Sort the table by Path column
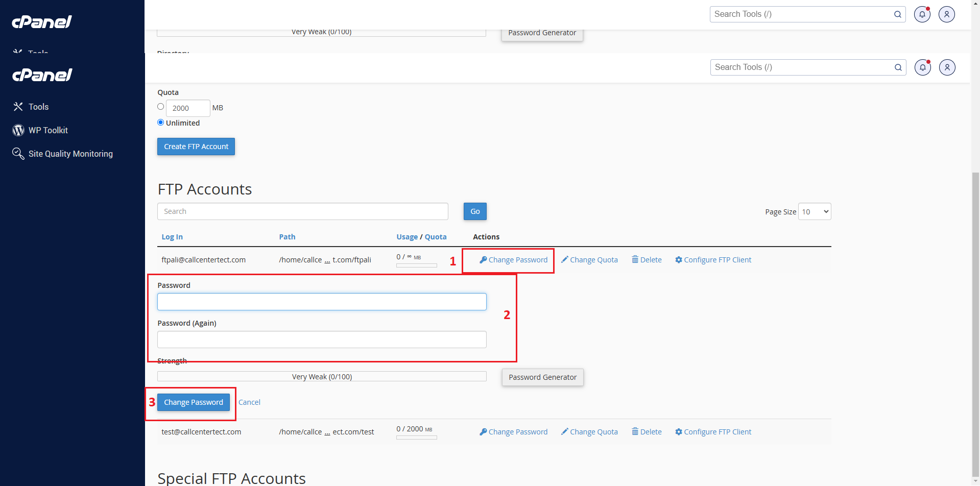This screenshot has height=486, width=980. coord(287,237)
